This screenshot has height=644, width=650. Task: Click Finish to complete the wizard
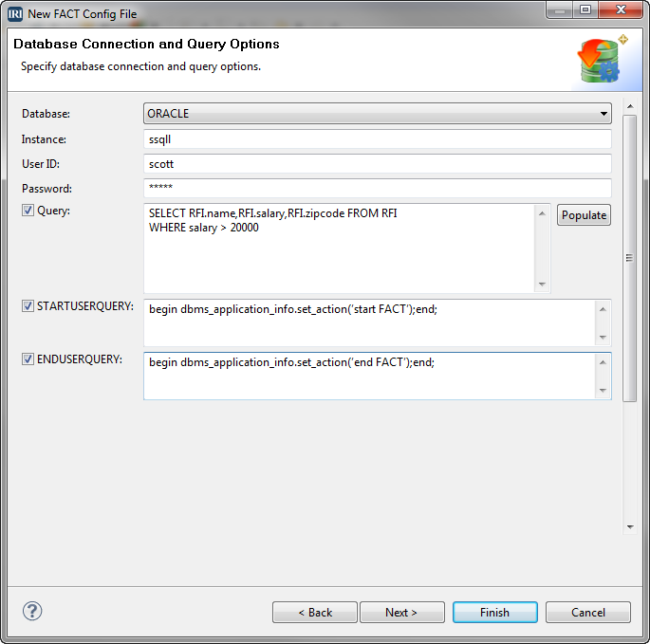pyautogui.click(x=495, y=612)
